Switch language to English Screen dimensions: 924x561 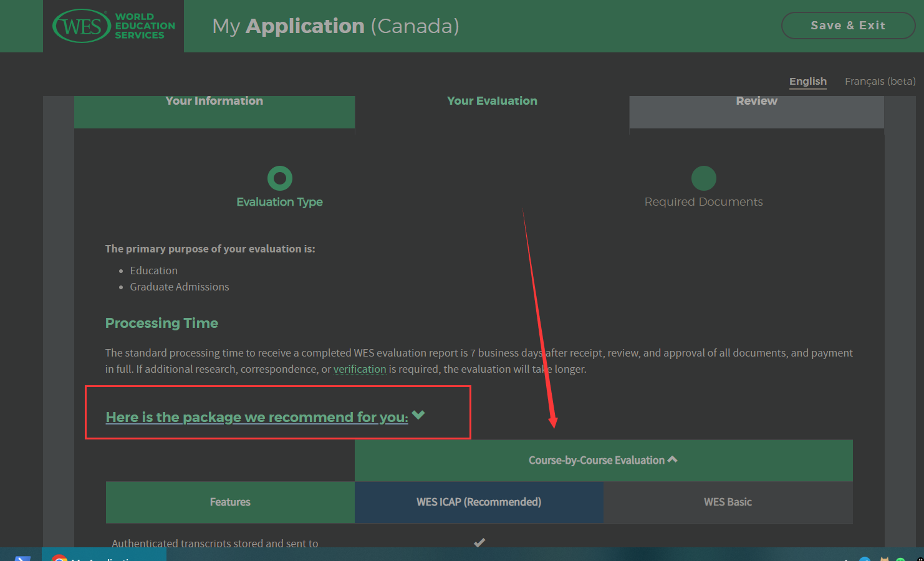coord(807,81)
